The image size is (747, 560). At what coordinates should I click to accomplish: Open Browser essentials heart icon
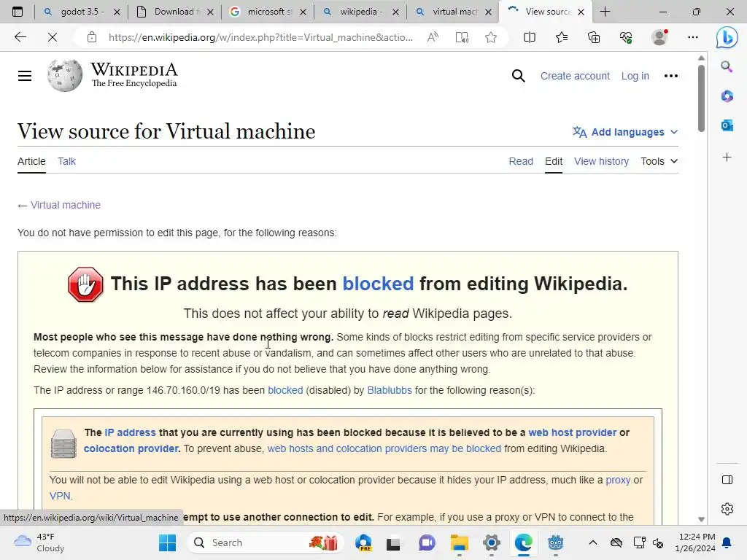(626, 37)
